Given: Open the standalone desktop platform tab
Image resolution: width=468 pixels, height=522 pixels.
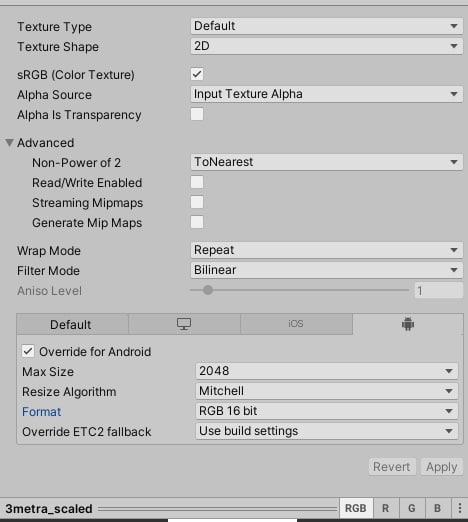Looking at the screenshot, I should tap(184, 324).
